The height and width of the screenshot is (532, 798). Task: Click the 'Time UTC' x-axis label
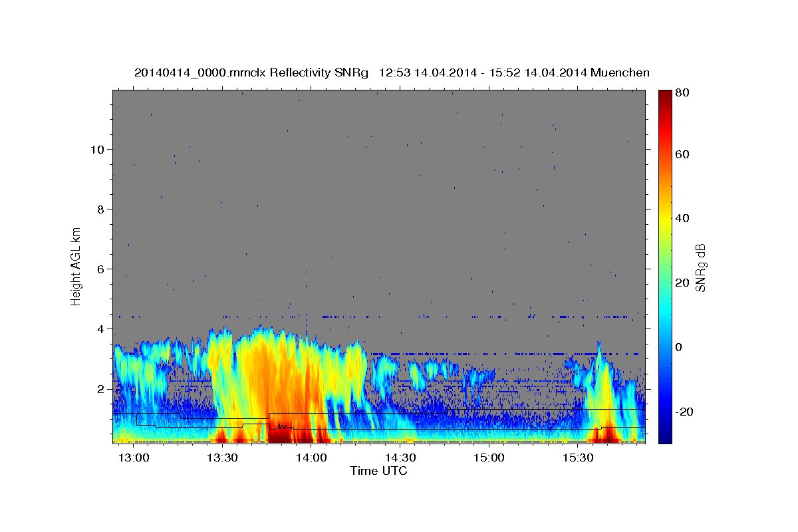[378, 471]
